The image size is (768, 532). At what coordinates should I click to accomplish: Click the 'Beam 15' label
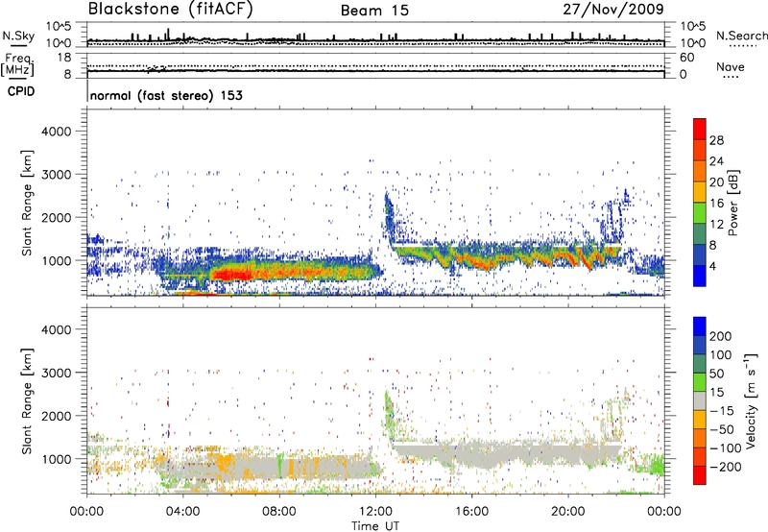pos(374,11)
